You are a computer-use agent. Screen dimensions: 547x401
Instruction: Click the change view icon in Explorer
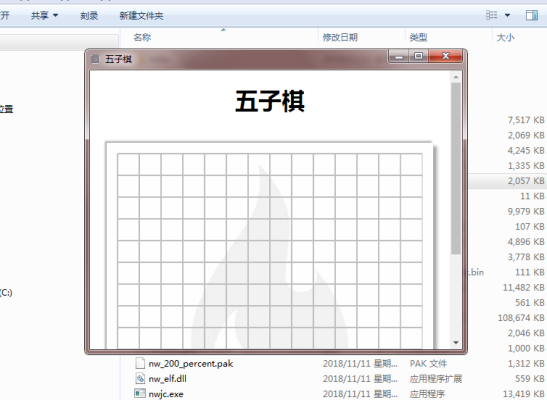[x=492, y=15]
